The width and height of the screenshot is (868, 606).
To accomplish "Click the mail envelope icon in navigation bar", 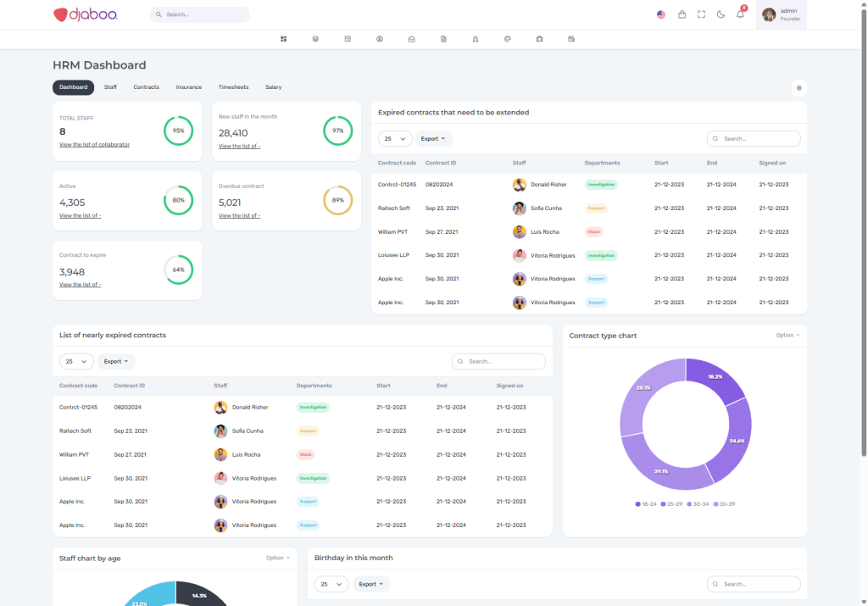I will point(411,39).
